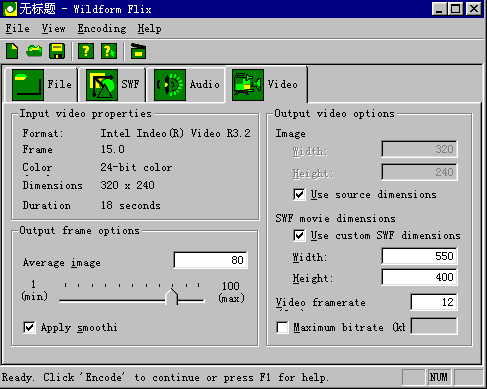Click the Help question mark icon
Image resolution: width=487 pixels, height=389 pixels.
(86, 51)
